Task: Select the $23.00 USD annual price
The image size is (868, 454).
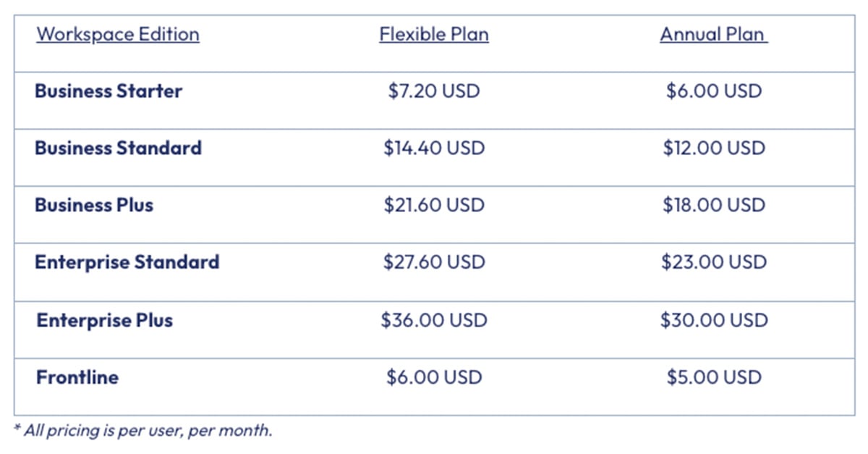Action: (x=714, y=262)
